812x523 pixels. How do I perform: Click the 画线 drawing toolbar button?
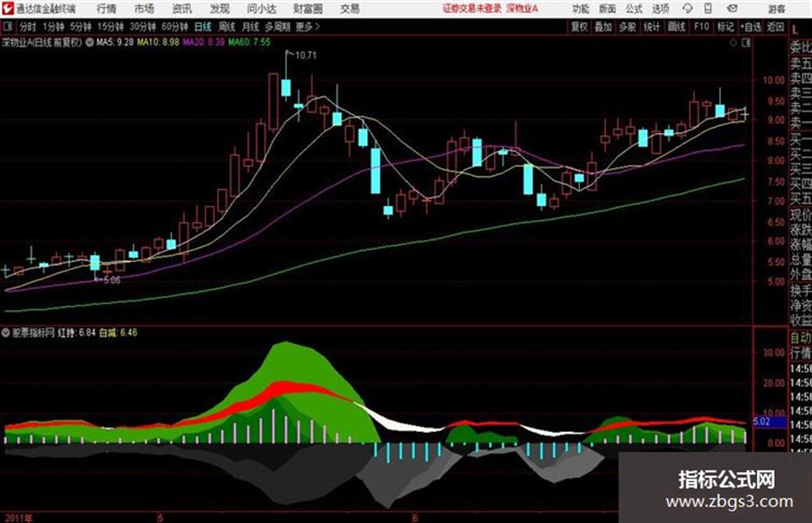pos(676,27)
